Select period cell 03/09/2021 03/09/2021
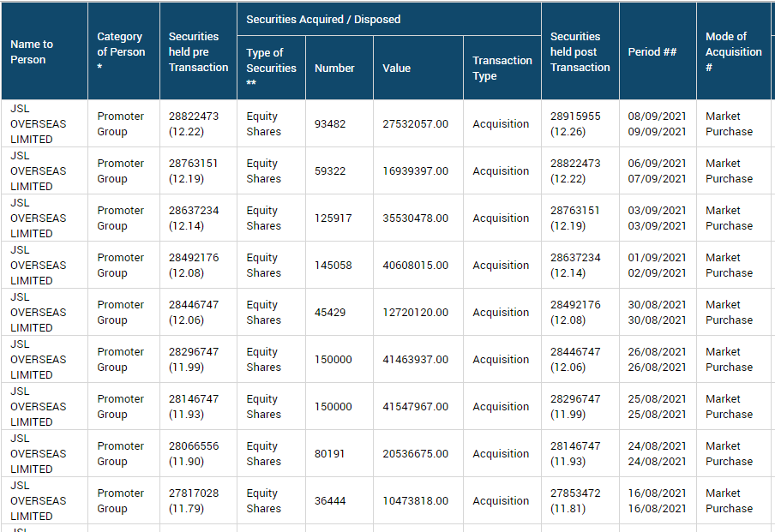This screenshot has height=532, width=775. pos(658,218)
